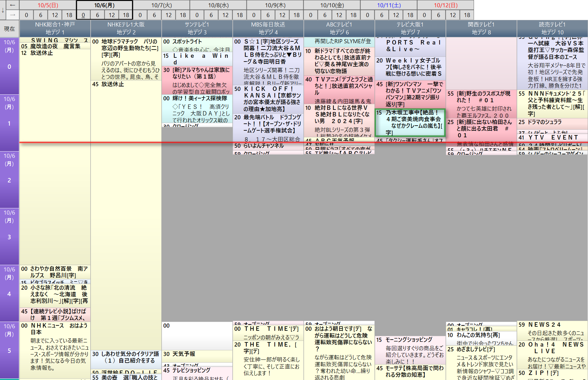Jump to 6 o'clock under 10/10(金)
Viewport: 588px width, 380px height.
coord(325,15)
